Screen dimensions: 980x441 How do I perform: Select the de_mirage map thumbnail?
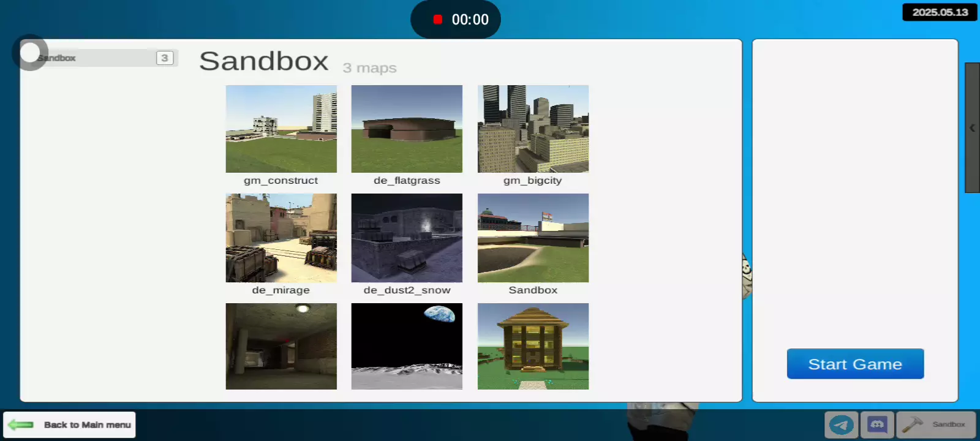(x=281, y=238)
